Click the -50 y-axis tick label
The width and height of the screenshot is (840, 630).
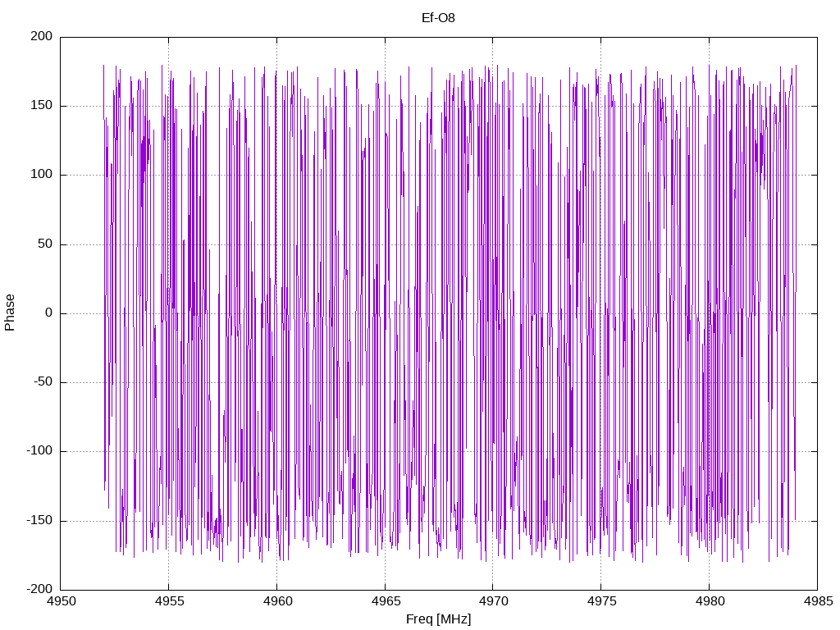point(43,382)
